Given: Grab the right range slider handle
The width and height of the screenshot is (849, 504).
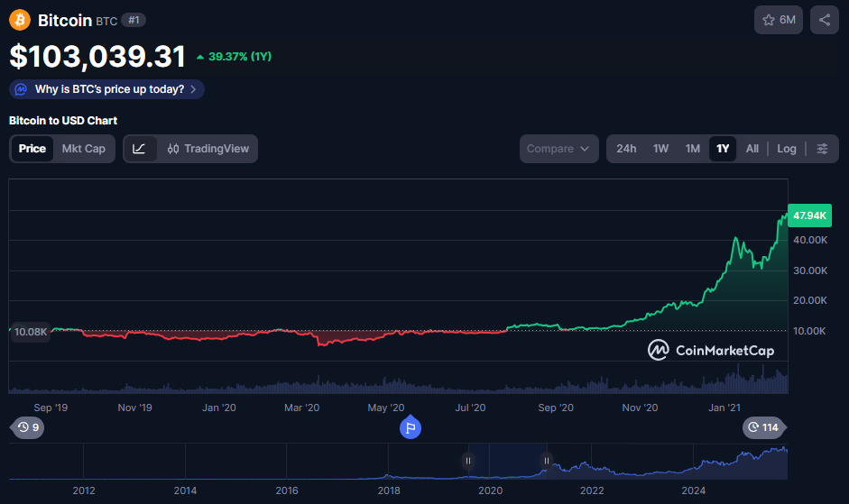Looking at the screenshot, I should click(x=547, y=461).
